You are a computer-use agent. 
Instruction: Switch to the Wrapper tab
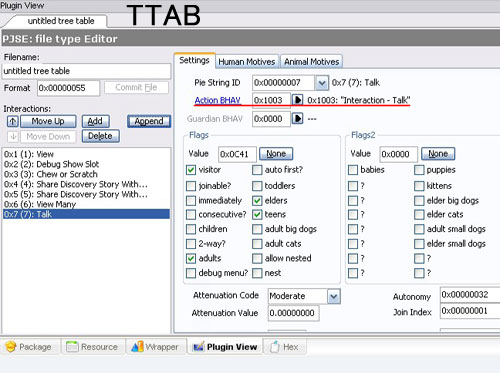click(155, 347)
